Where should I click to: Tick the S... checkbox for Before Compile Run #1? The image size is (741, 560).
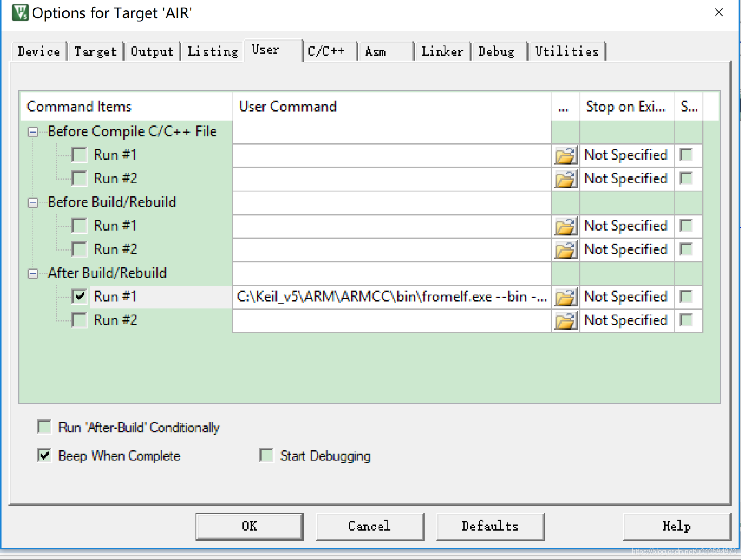[x=687, y=155]
